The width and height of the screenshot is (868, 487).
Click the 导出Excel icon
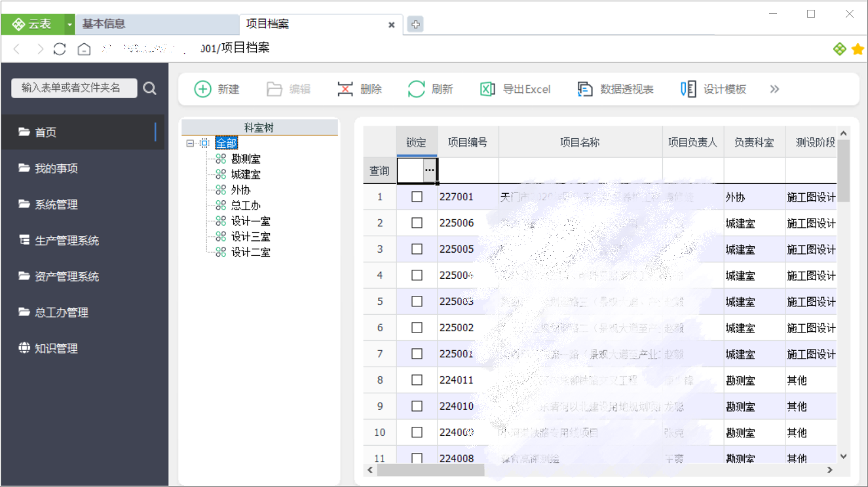(487, 89)
